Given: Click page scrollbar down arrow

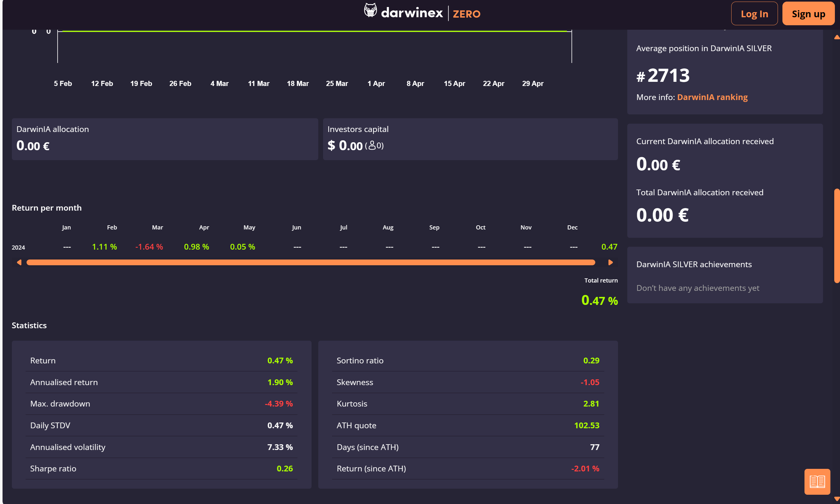Looking at the screenshot, I should point(836,499).
